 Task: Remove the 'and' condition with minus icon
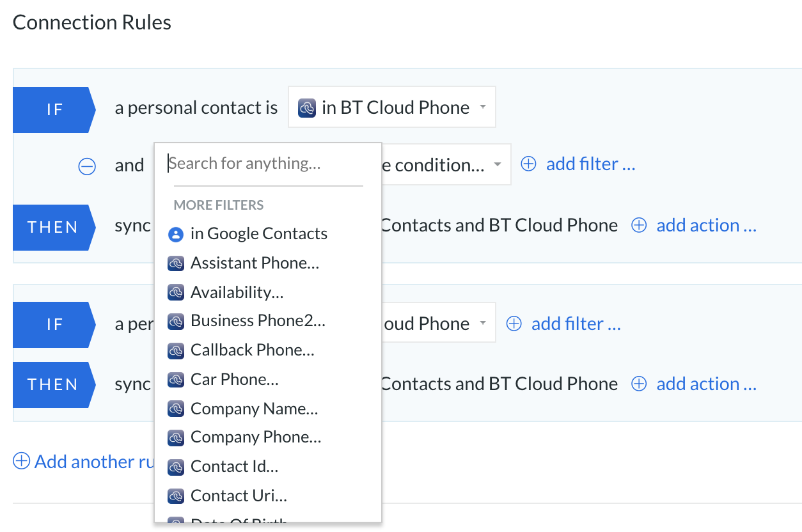87,166
